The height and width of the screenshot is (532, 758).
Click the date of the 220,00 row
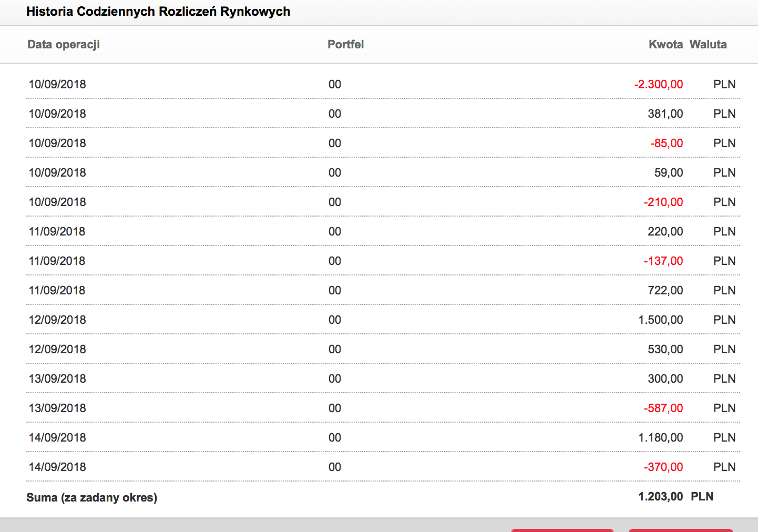[57, 232]
